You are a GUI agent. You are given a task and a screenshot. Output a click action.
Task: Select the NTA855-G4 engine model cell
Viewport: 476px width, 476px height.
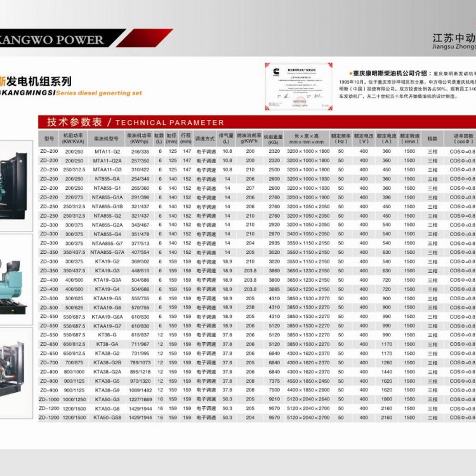[x=107, y=234]
